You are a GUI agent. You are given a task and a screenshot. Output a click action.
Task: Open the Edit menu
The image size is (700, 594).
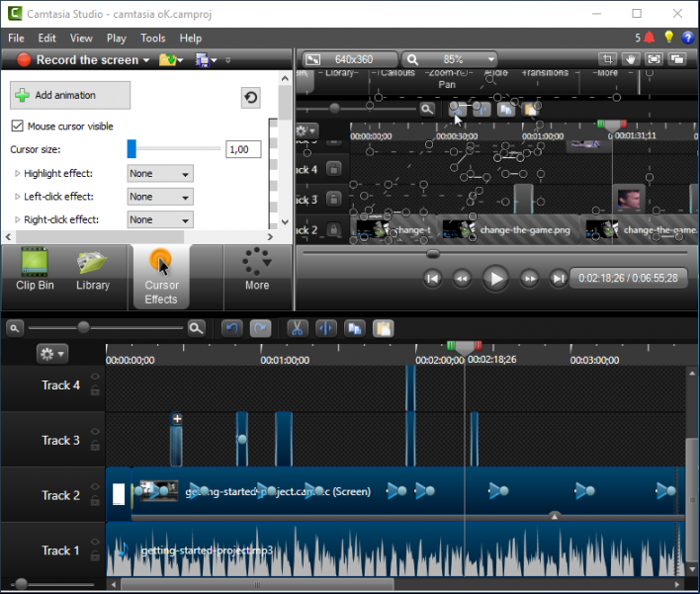click(x=46, y=39)
